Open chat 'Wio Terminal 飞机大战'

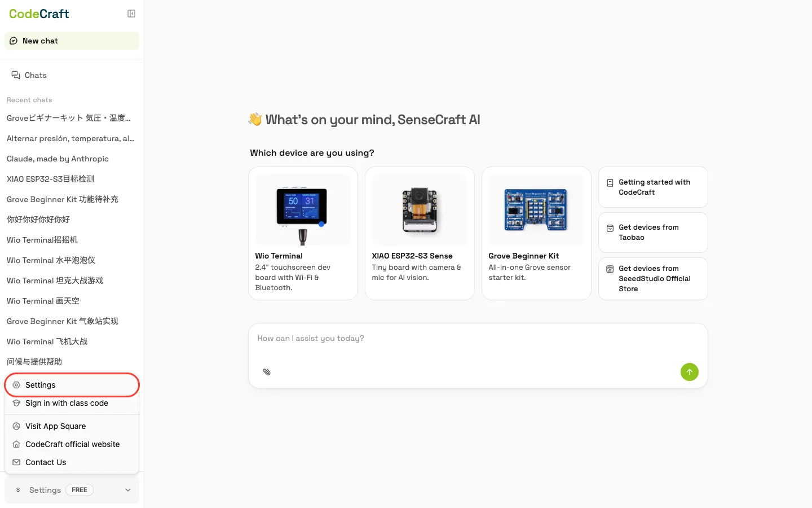pyautogui.click(x=47, y=341)
